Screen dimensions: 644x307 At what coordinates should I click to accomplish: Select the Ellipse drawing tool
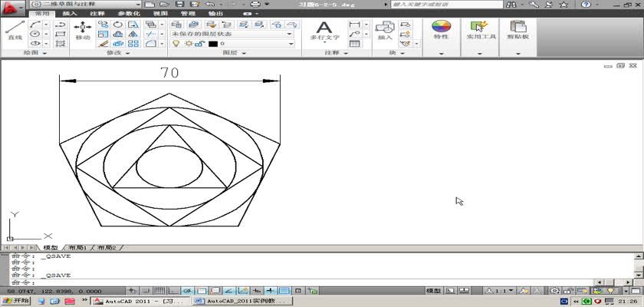click(x=35, y=43)
